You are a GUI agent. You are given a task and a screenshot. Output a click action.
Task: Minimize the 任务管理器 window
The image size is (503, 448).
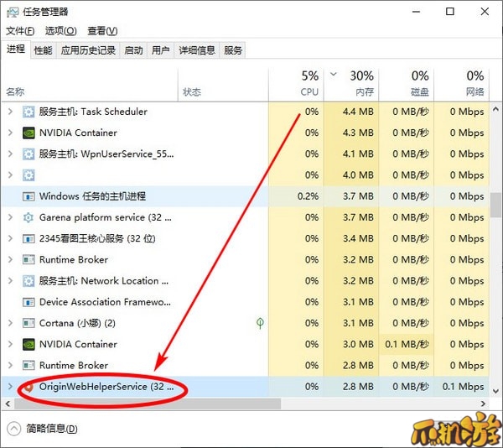point(416,12)
